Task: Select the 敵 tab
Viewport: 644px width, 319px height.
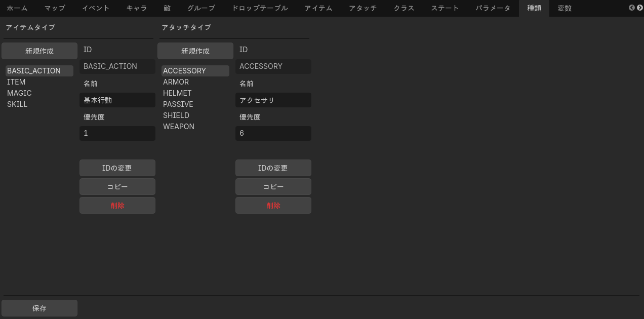Action: tap(167, 8)
